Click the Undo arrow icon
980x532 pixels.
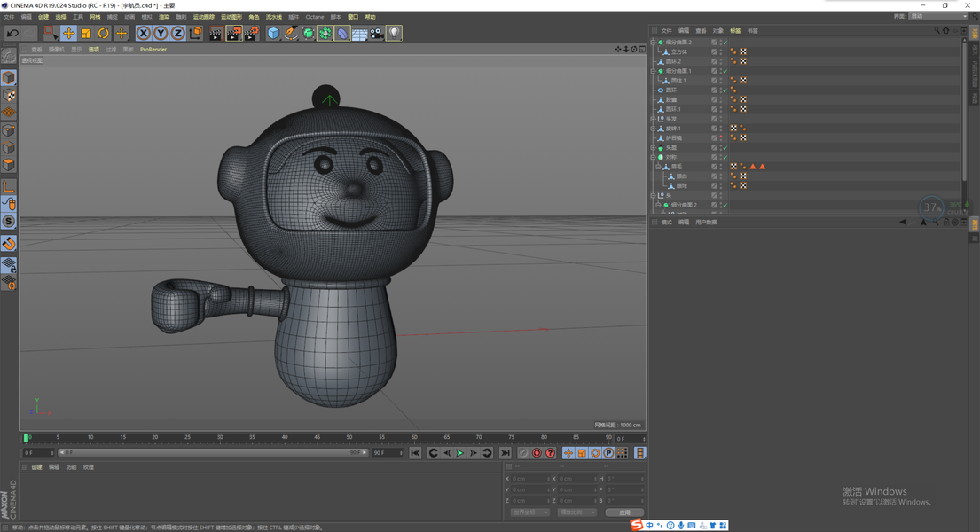click(x=12, y=34)
